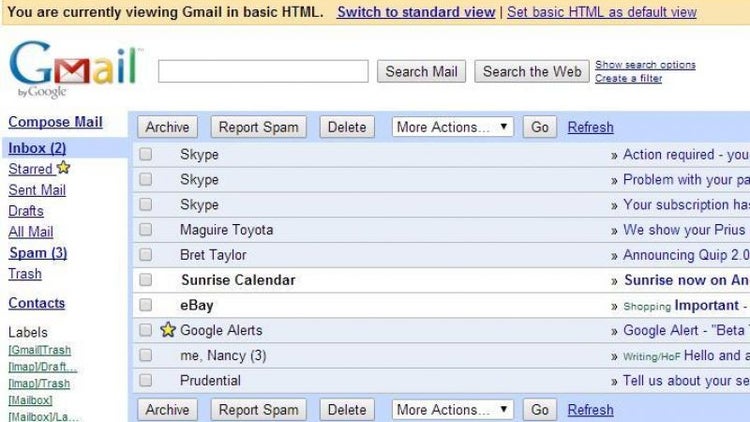Select the eBay message checkbox
This screenshot has width=750, height=422.
(x=145, y=305)
